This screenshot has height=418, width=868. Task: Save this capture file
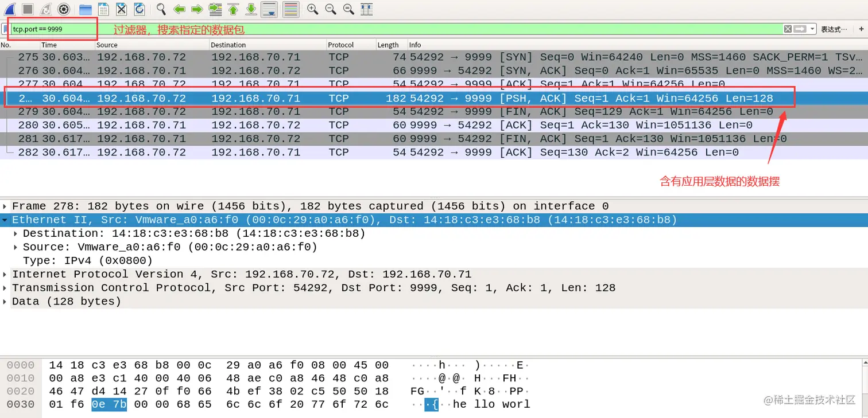point(103,9)
